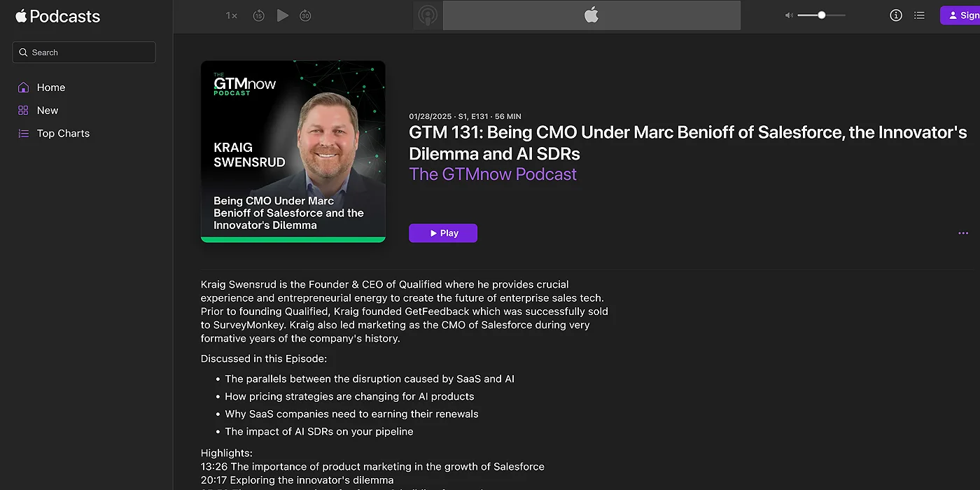Click the Top Charts list icon
Image resolution: width=980 pixels, height=490 pixels.
23,134
